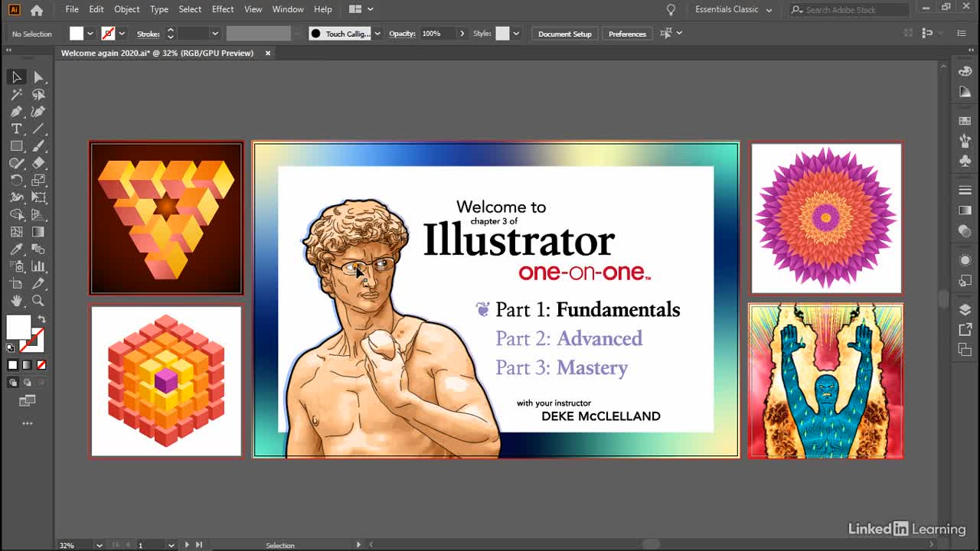Viewport: 980px width, 551px height.
Task: Reset to default fill and stroke
Action: point(11,348)
